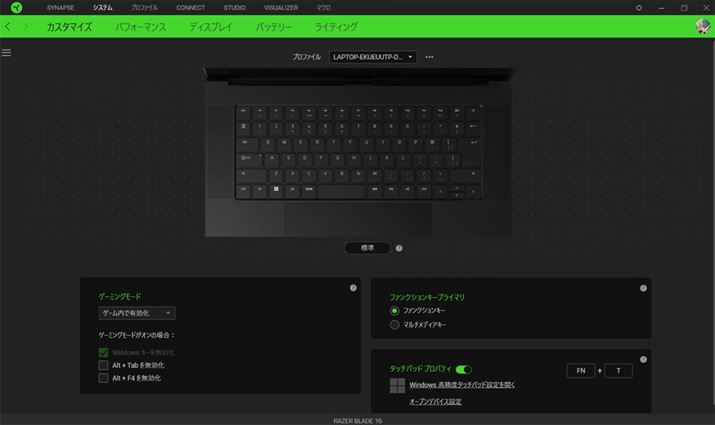
Task: Select マルチメディアキー radio button
Action: 394,325
